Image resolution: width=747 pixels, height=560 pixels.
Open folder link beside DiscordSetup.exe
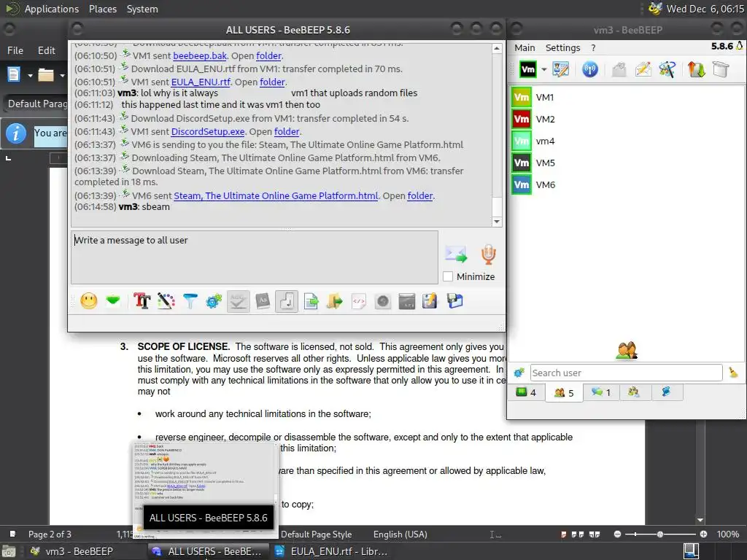[x=287, y=131]
